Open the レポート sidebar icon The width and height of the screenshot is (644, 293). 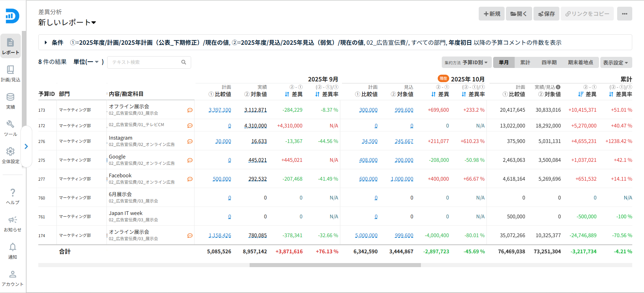tap(10, 46)
